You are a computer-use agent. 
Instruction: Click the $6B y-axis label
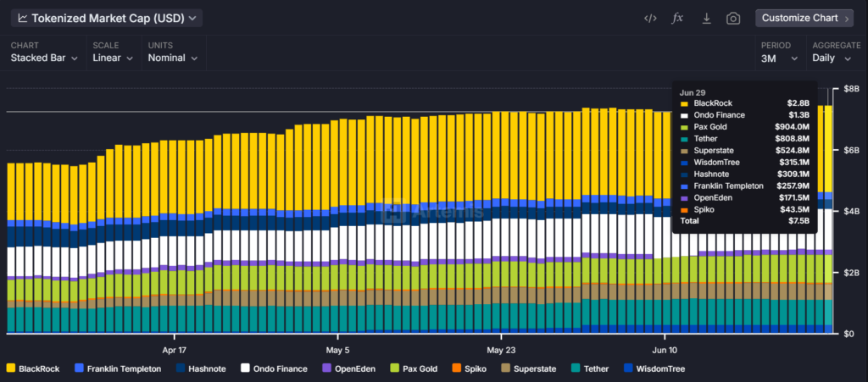tap(851, 150)
